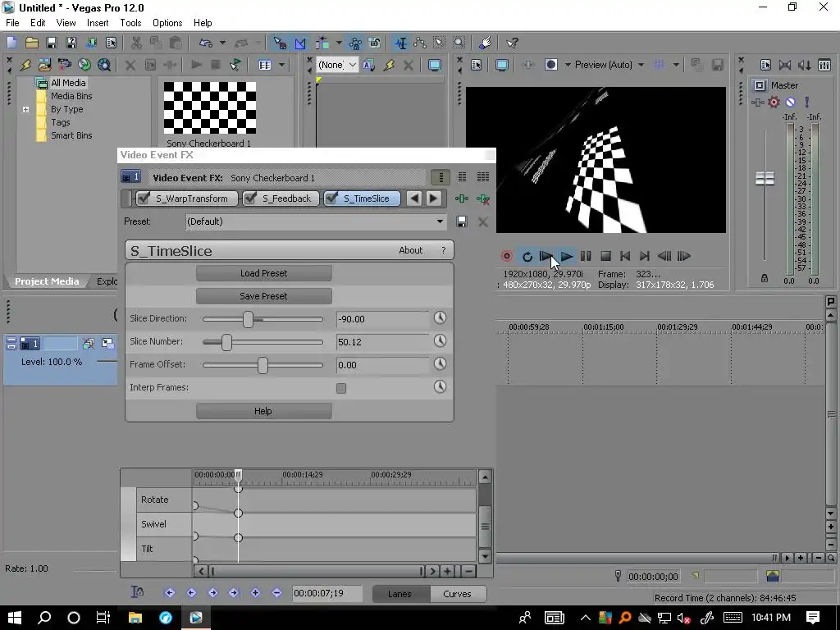Screen dimensions: 840x630
Task: Open the (None) dropdown in trimmer
Action: [337, 65]
